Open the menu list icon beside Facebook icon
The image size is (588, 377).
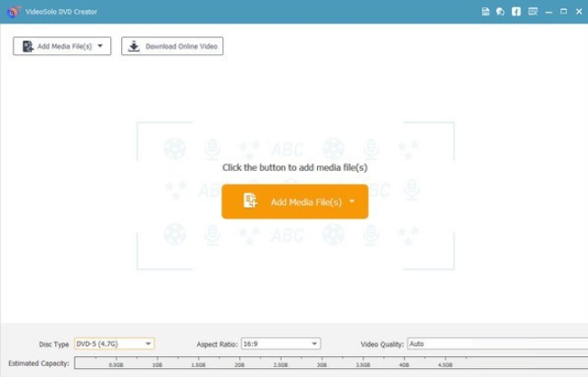[533, 12]
